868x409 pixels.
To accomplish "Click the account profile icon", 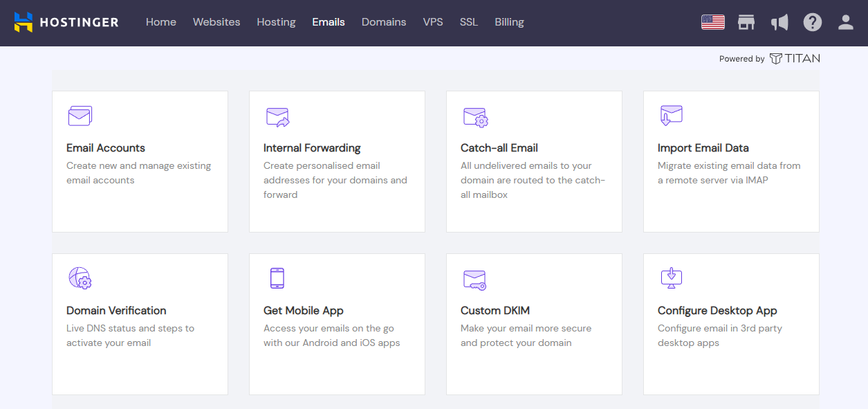I will tap(845, 21).
